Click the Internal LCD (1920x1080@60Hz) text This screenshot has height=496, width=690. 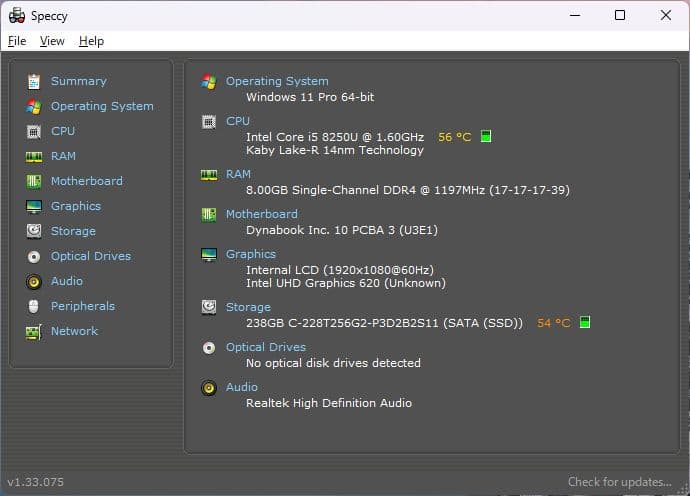[x=340, y=270]
